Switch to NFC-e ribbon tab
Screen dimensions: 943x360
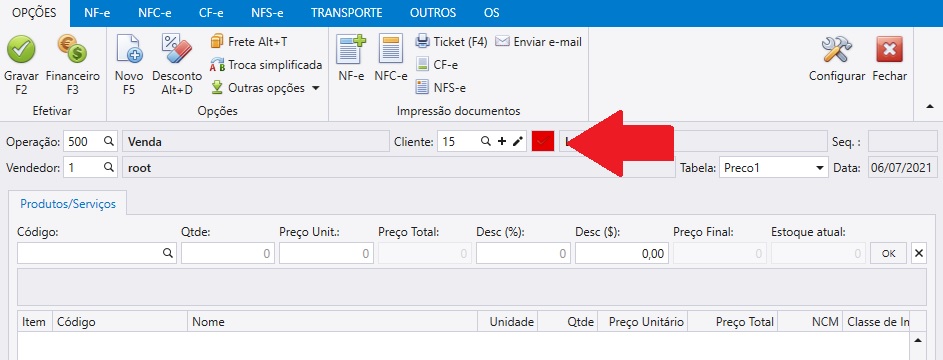(155, 13)
